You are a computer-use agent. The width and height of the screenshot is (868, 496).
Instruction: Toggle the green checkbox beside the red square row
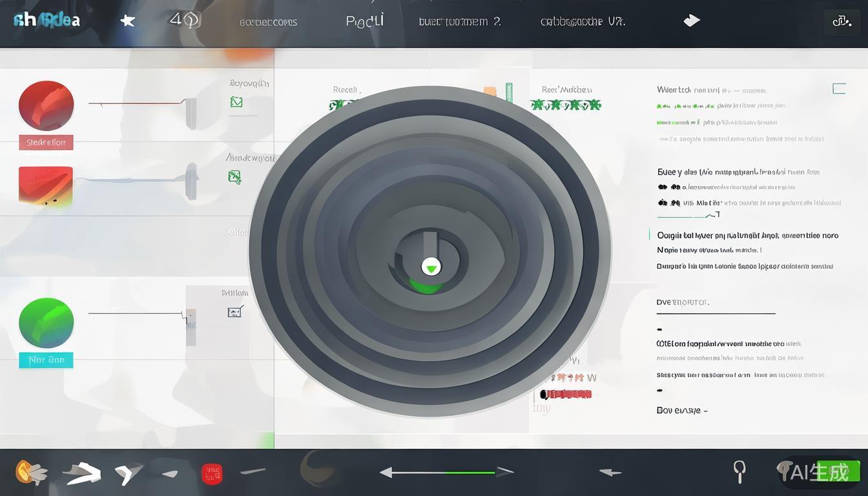point(235,176)
